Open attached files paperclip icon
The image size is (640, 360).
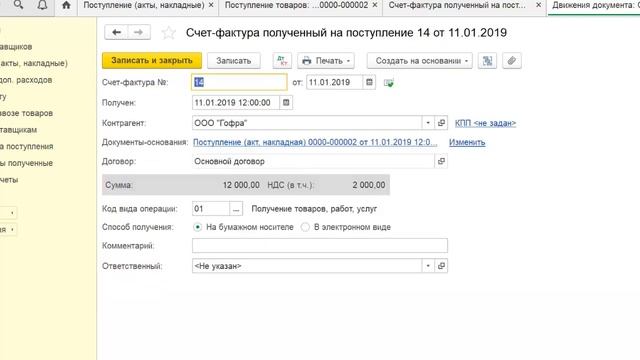coord(512,61)
